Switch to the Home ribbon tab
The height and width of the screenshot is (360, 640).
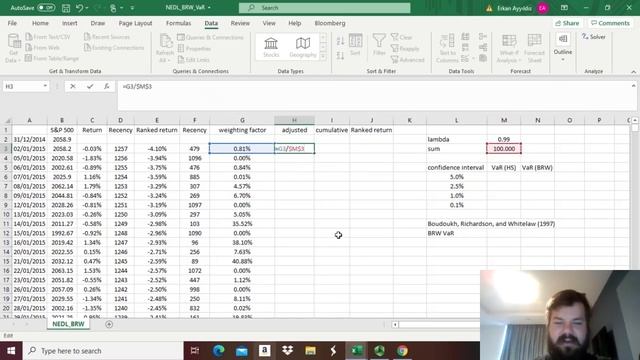(40, 23)
